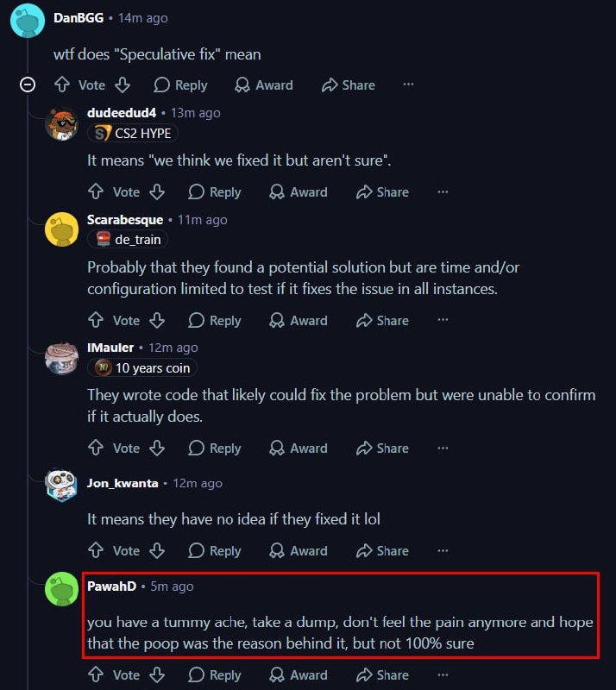Open more options on DanBGG's comment
616x690 pixels.
click(408, 85)
